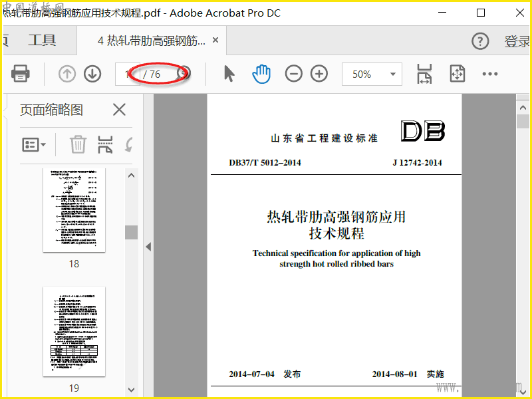This screenshot has width=532, height=399.
Task: Click the 热轧带肋高强钢筋应用 title text
Action: (336, 217)
